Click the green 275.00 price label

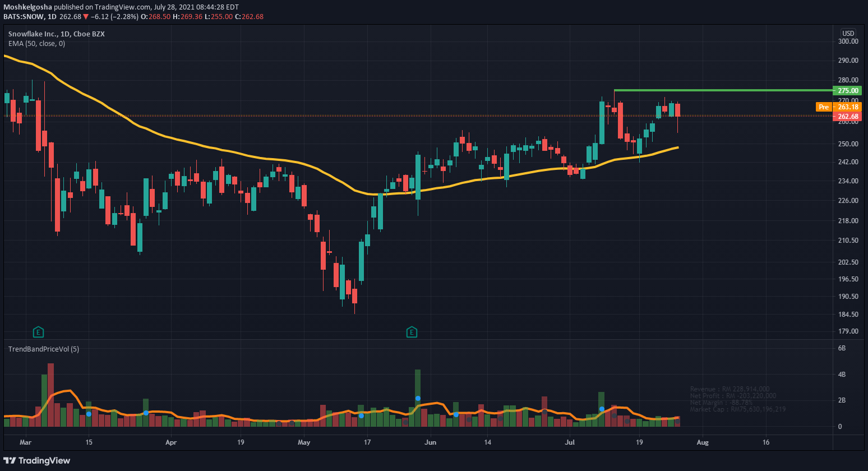click(848, 90)
